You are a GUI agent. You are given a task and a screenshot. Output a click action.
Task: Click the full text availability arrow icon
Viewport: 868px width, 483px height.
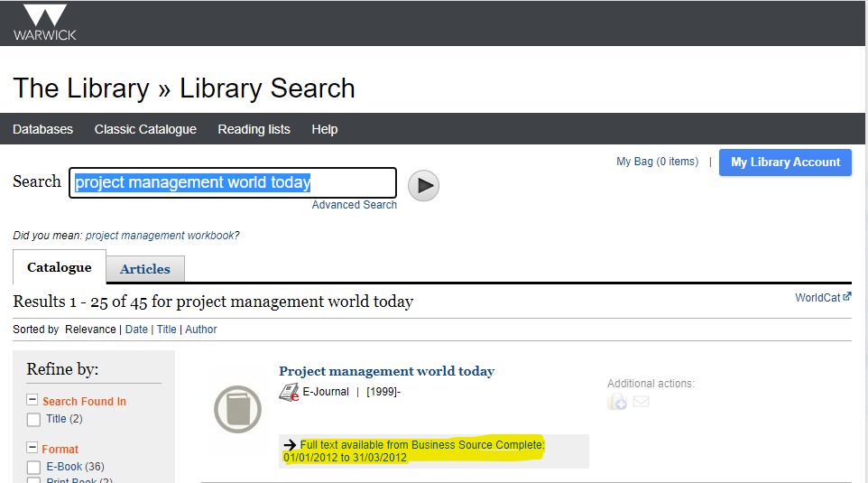[x=290, y=445]
